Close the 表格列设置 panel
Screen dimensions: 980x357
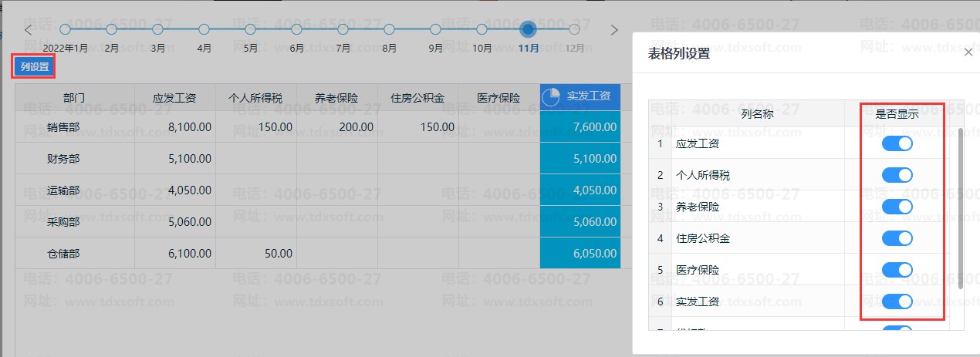[x=968, y=52]
